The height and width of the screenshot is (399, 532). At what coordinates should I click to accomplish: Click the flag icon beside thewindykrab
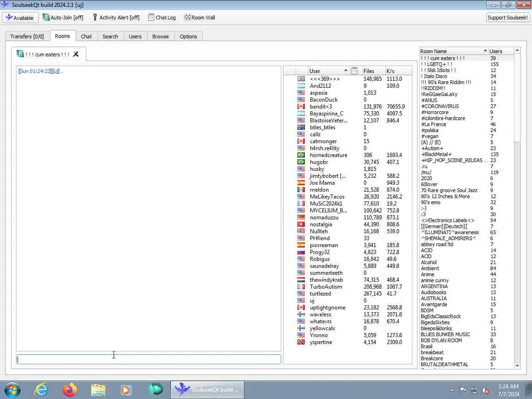click(x=301, y=279)
